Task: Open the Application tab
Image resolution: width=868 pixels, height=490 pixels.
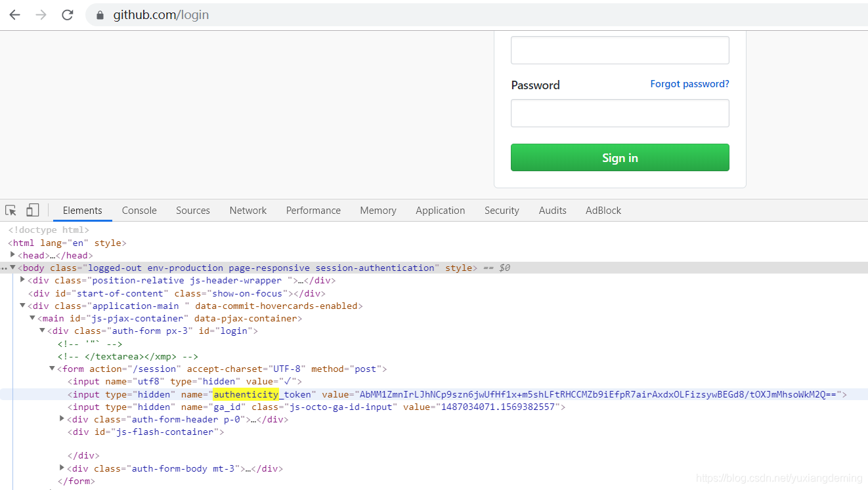Action: point(441,211)
